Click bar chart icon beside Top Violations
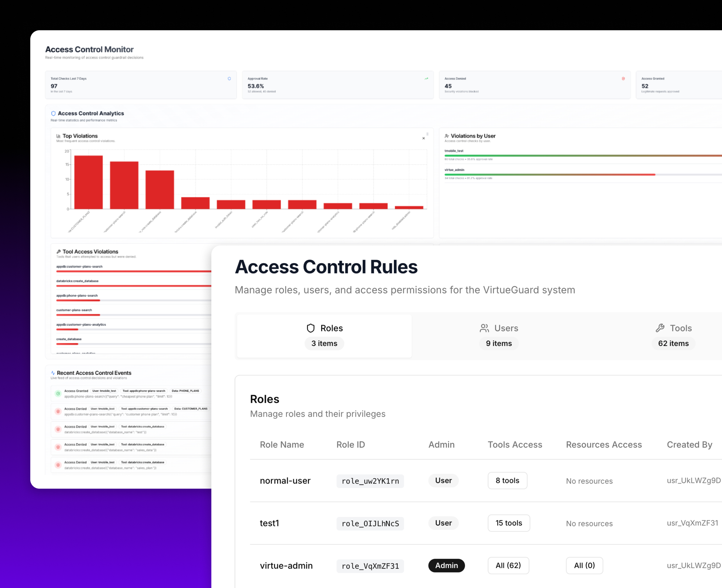722x588 pixels. (x=58, y=136)
